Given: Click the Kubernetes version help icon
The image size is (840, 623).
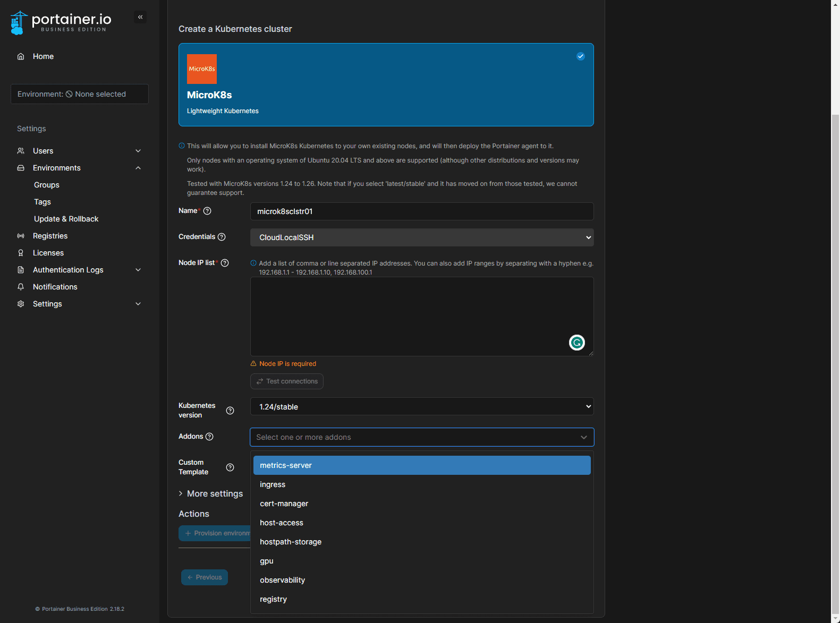Looking at the screenshot, I should [x=230, y=411].
